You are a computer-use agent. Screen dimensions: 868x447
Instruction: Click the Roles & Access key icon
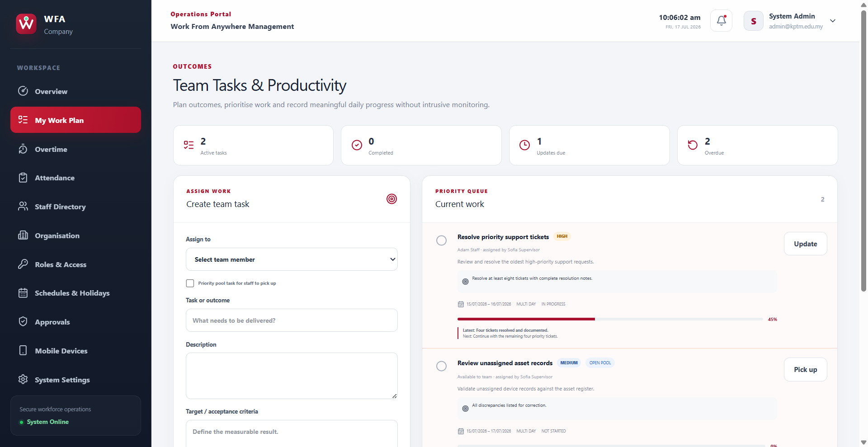(23, 264)
